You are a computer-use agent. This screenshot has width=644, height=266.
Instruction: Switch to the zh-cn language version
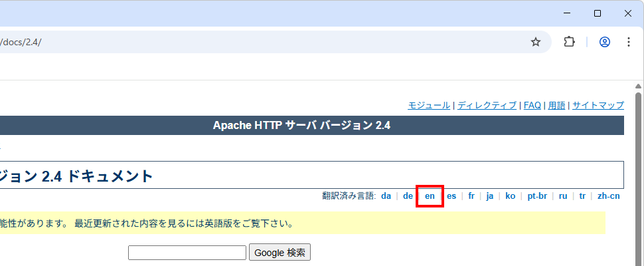click(609, 196)
